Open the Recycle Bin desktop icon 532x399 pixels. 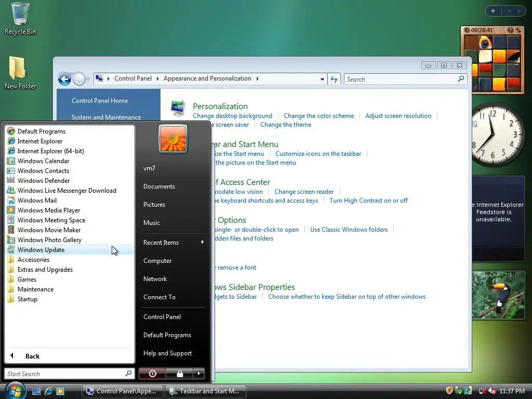point(20,19)
